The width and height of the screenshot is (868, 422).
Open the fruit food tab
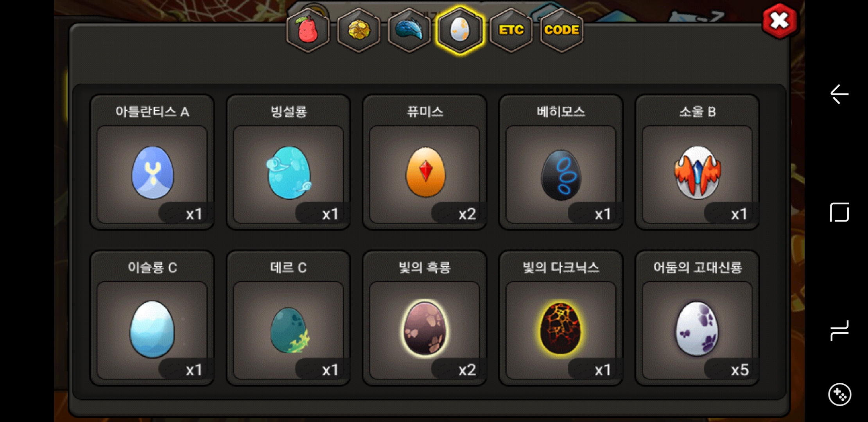308,30
